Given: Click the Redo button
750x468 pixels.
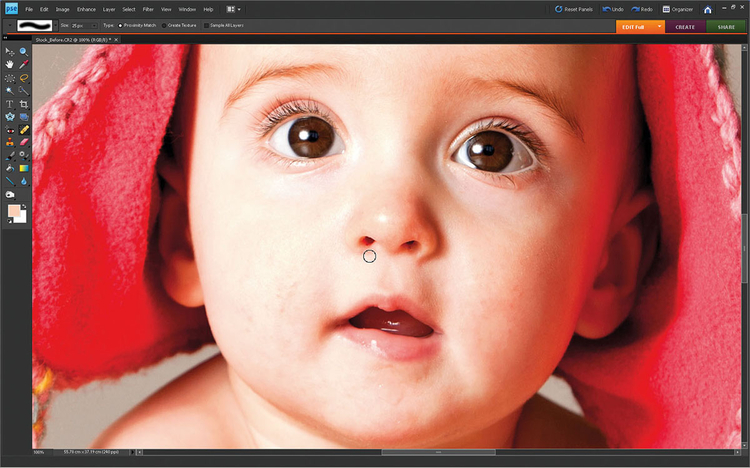Looking at the screenshot, I should pos(642,9).
